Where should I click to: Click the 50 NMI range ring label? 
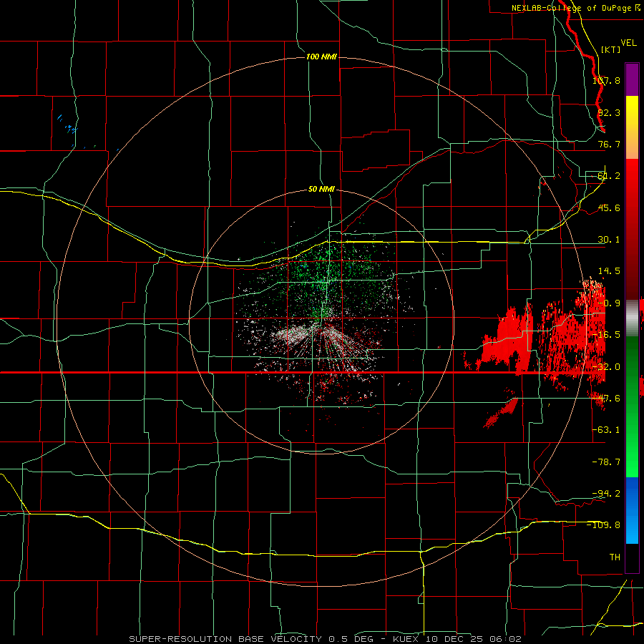click(x=321, y=189)
